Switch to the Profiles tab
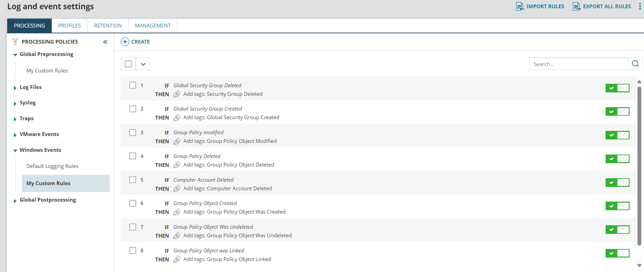 pos(70,26)
